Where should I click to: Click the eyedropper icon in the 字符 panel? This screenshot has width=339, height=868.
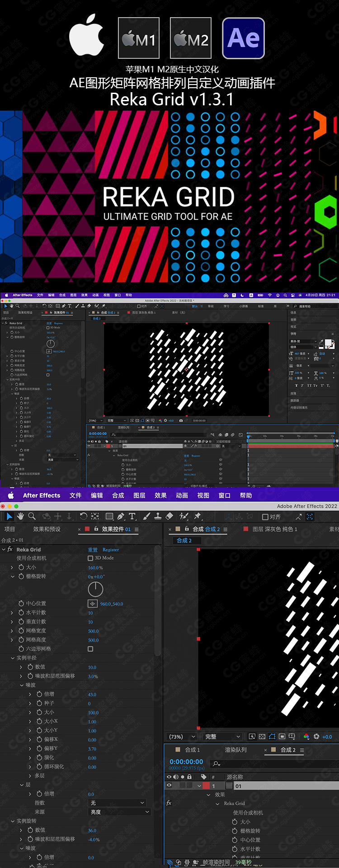coord(321,342)
